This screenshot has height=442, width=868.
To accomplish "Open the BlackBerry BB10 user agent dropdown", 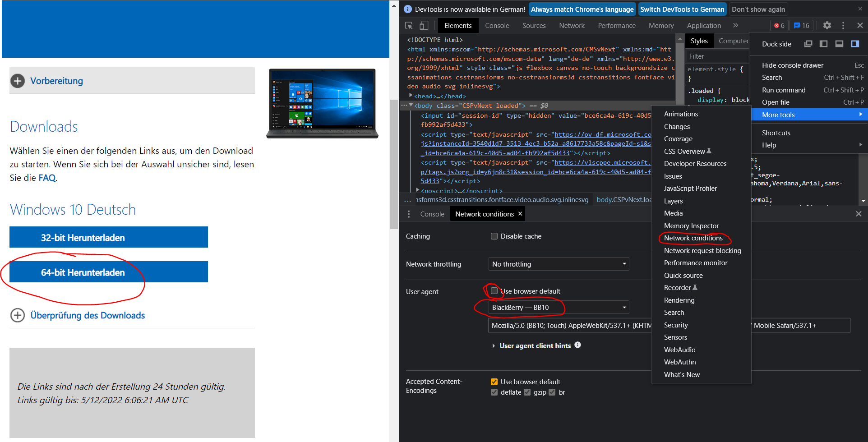I will pyautogui.click(x=559, y=307).
